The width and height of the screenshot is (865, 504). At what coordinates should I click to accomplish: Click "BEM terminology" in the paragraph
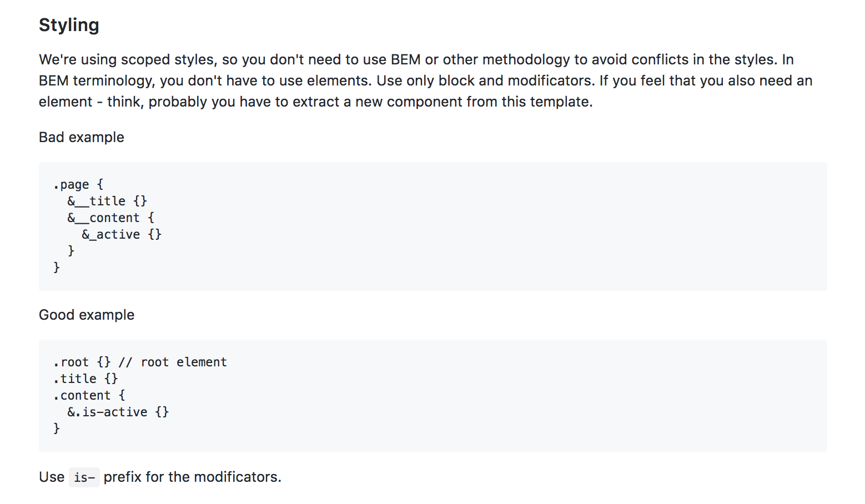point(95,80)
